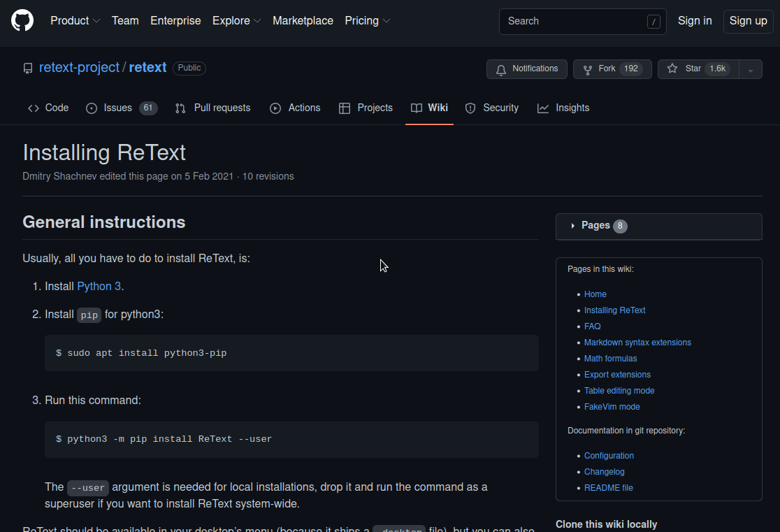Image resolution: width=780 pixels, height=532 pixels.
Task: Open the Export extensions page
Action: tap(617, 375)
